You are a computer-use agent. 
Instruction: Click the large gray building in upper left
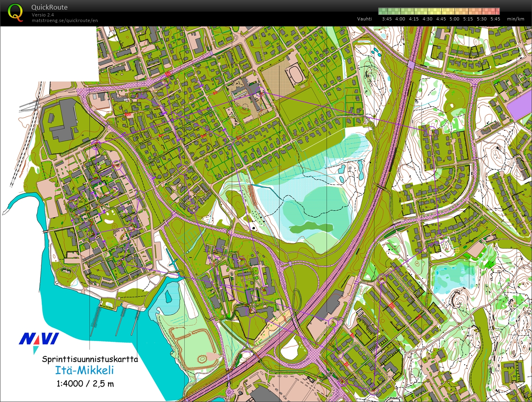[x=64, y=120]
